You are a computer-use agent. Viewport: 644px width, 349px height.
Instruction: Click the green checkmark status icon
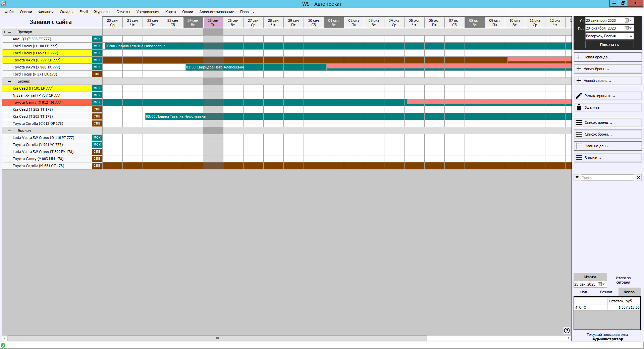[3, 345]
